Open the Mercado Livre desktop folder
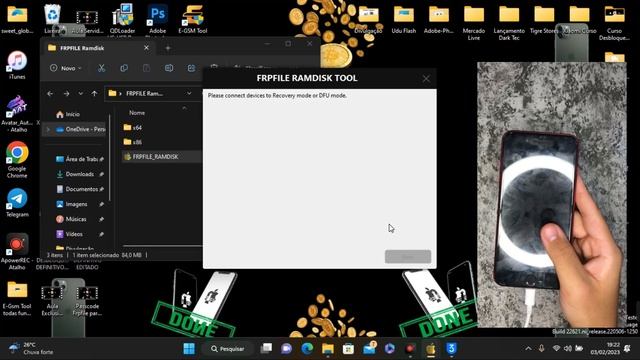 click(474, 22)
